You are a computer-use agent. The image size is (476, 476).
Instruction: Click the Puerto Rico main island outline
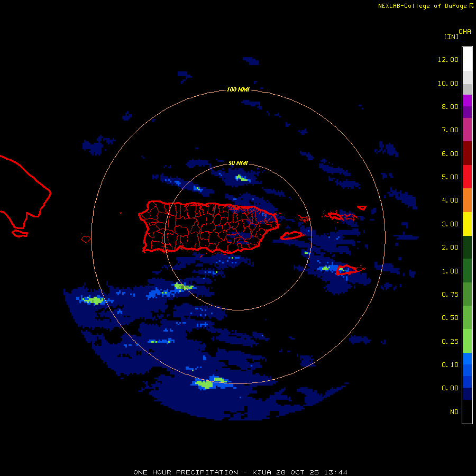point(209,227)
